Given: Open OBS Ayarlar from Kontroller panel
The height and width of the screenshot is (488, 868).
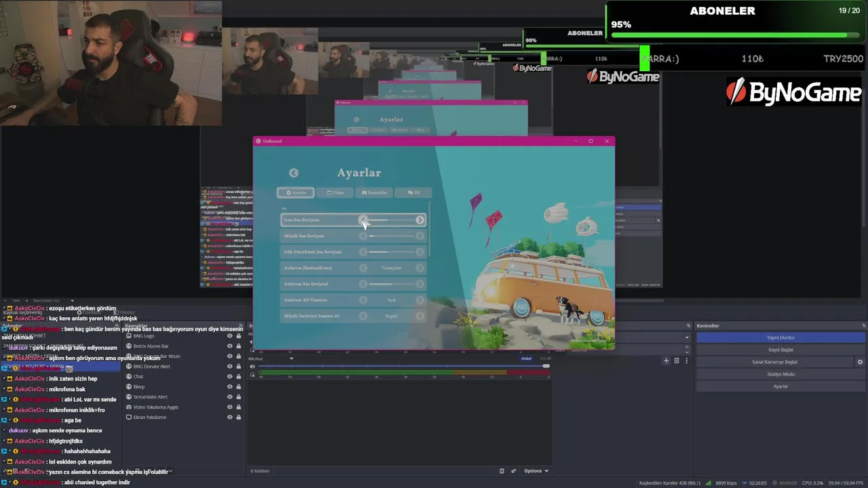Looking at the screenshot, I should [781, 386].
